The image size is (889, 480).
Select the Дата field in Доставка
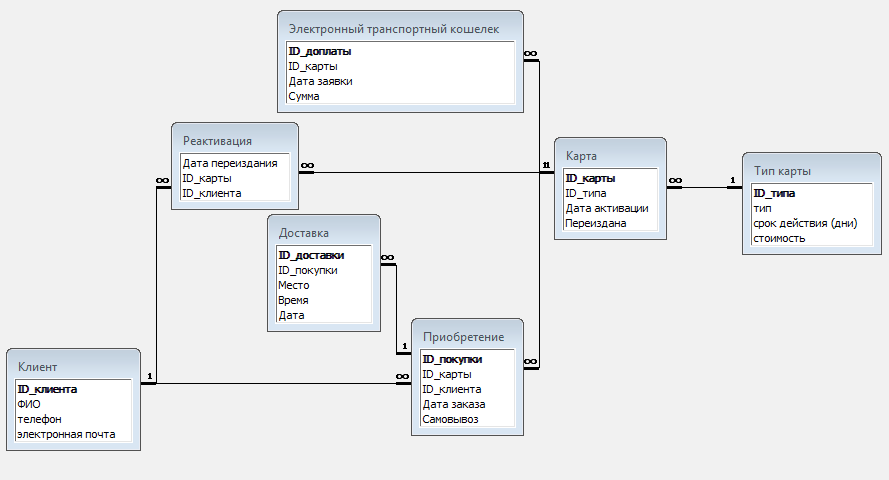[x=291, y=315]
